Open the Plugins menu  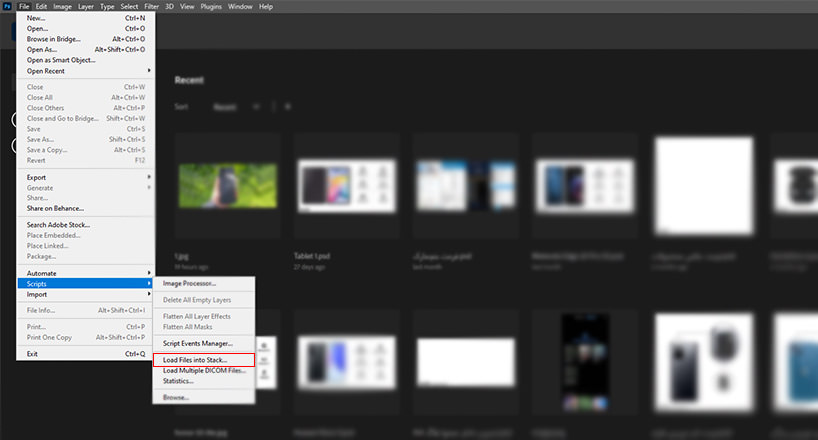tap(211, 6)
